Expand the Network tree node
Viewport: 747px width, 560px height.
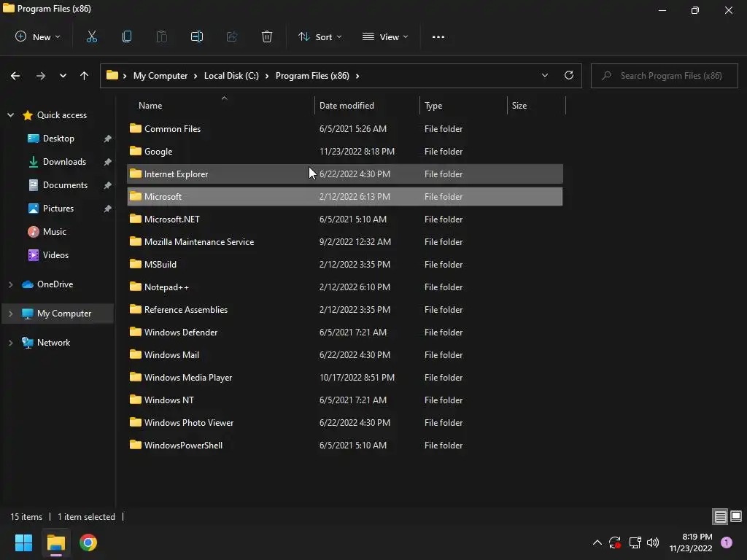[10, 343]
